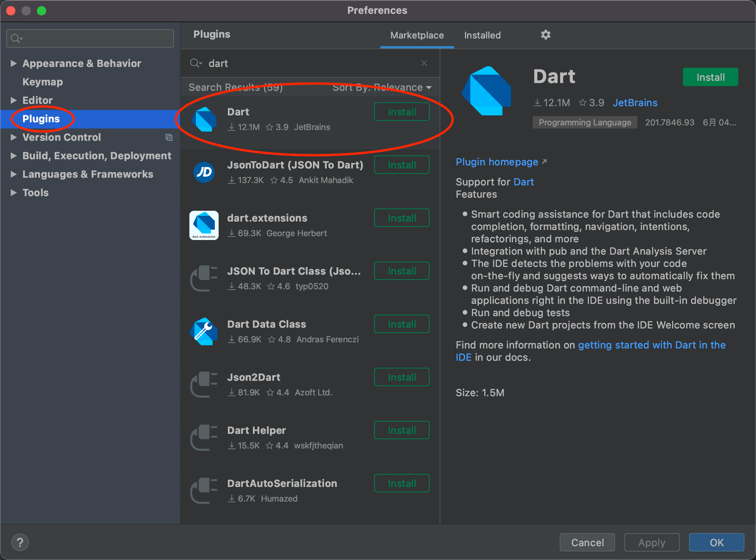Expand the Editor settings tree
The image size is (756, 560).
point(13,100)
